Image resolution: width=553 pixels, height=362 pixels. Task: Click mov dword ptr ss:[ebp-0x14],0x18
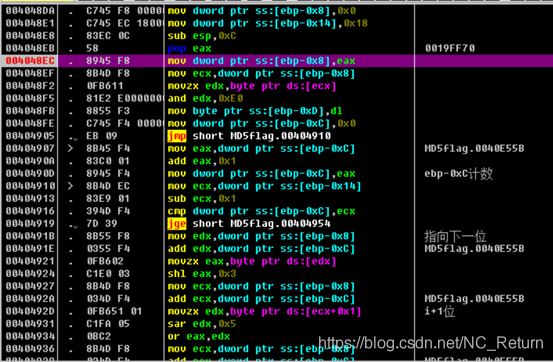pos(268,23)
